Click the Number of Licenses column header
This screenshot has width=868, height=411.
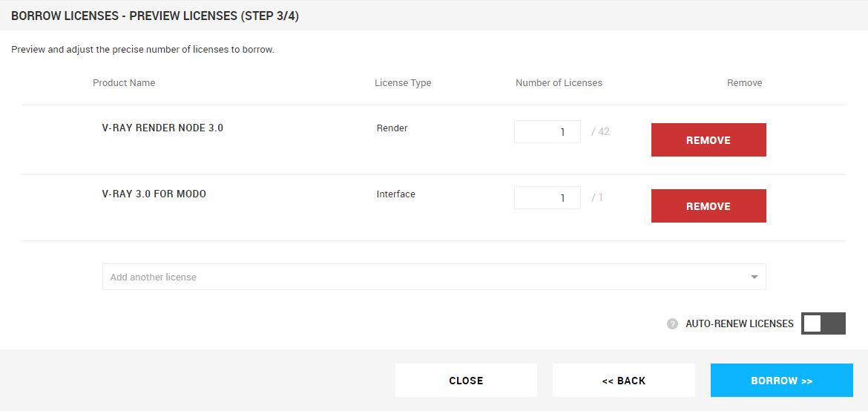[x=559, y=83]
